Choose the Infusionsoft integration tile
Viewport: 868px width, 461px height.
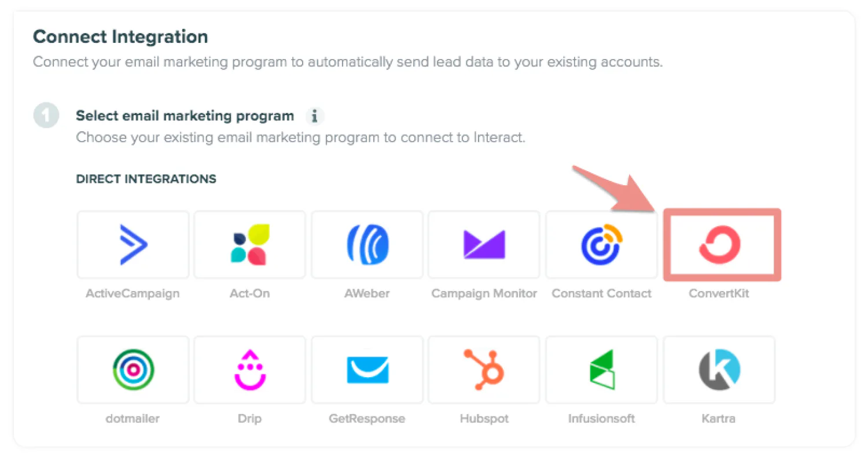coord(601,370)
